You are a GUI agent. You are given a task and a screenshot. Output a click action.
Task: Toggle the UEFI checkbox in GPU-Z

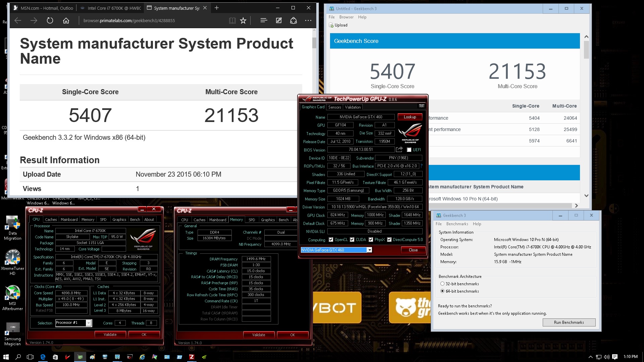409,150
